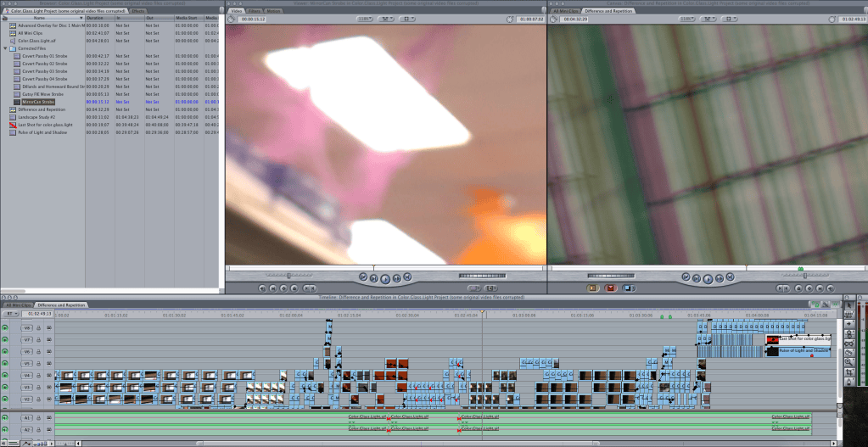868x447 pixels.
Task: Toggle V5 track visibility
Action: [x=5, y=364]
